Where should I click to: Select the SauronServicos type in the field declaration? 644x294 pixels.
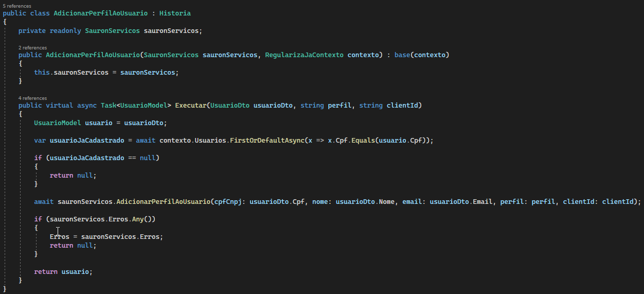coord(112,31)
